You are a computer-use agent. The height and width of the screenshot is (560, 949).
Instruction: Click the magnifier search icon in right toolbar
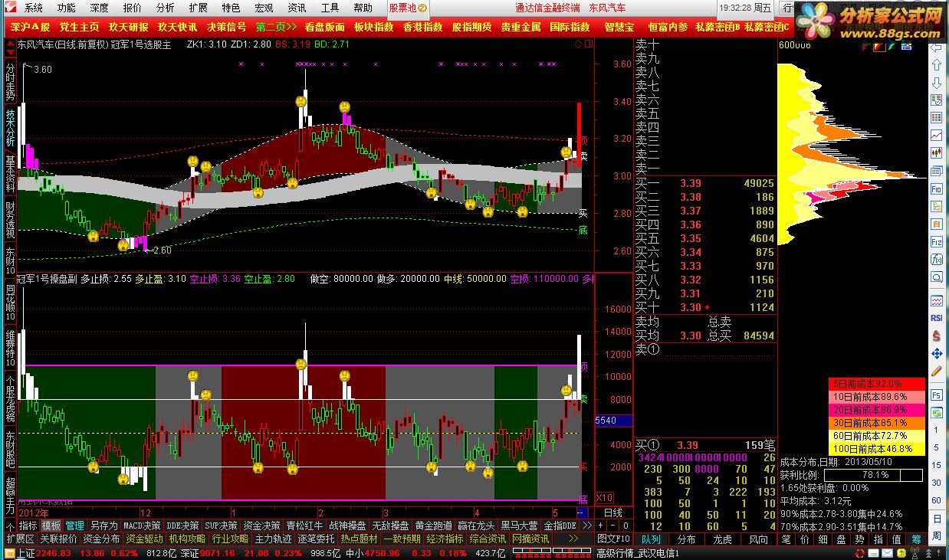936,277
